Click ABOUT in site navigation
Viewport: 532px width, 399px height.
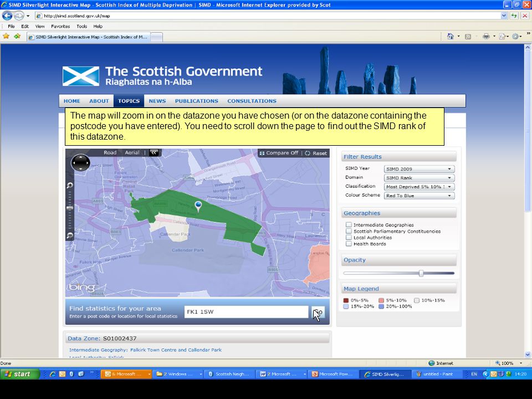[99, 101]
